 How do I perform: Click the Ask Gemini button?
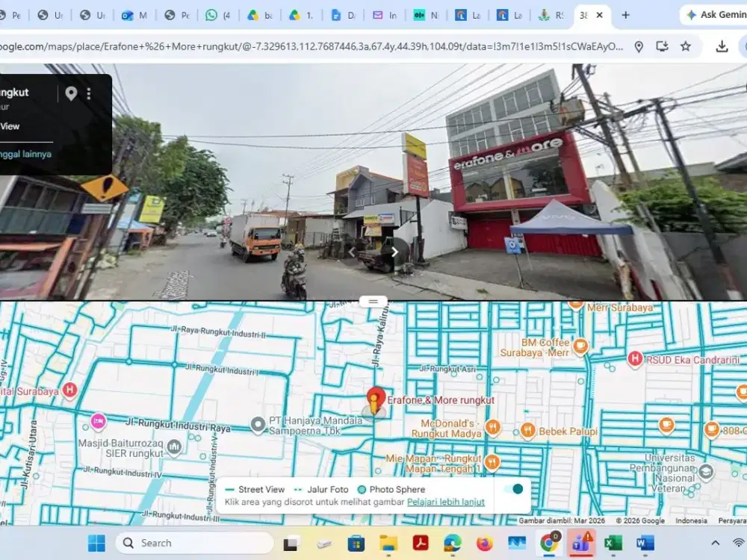click(x=716, y=15)
